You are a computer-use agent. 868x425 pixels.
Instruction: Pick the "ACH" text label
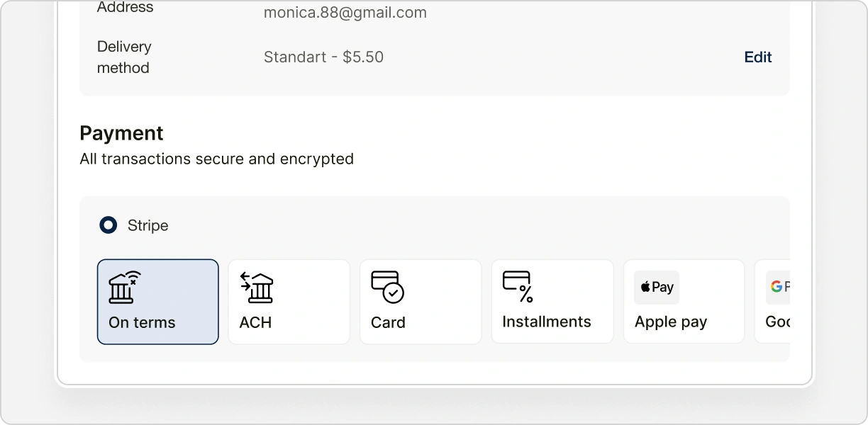(x=255, y=322)
